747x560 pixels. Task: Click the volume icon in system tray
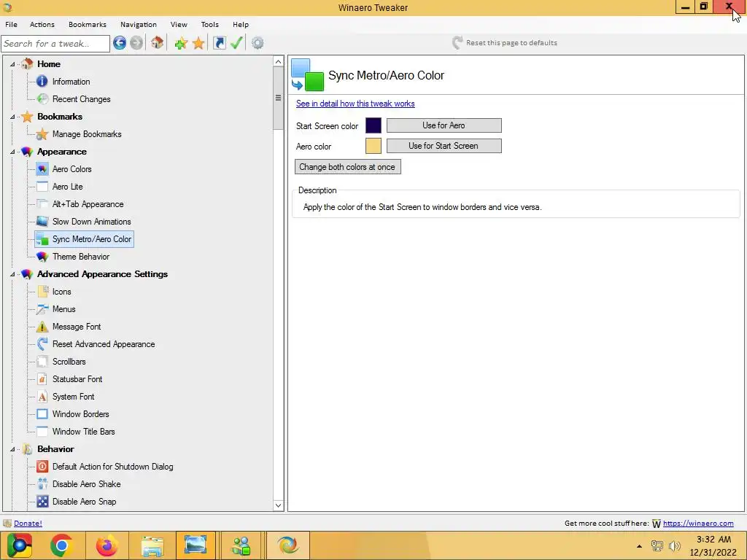675,546
